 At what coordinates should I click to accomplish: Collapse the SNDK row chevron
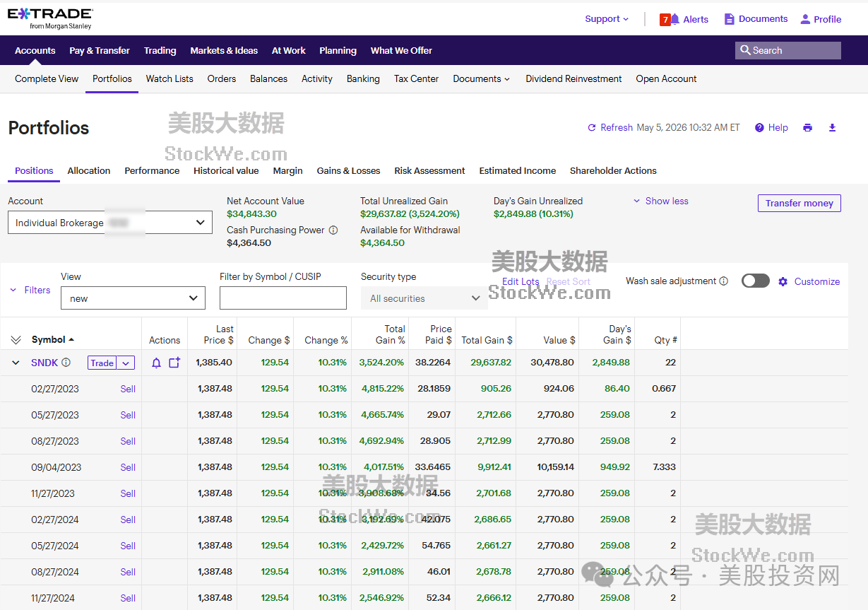pos(16,363)
